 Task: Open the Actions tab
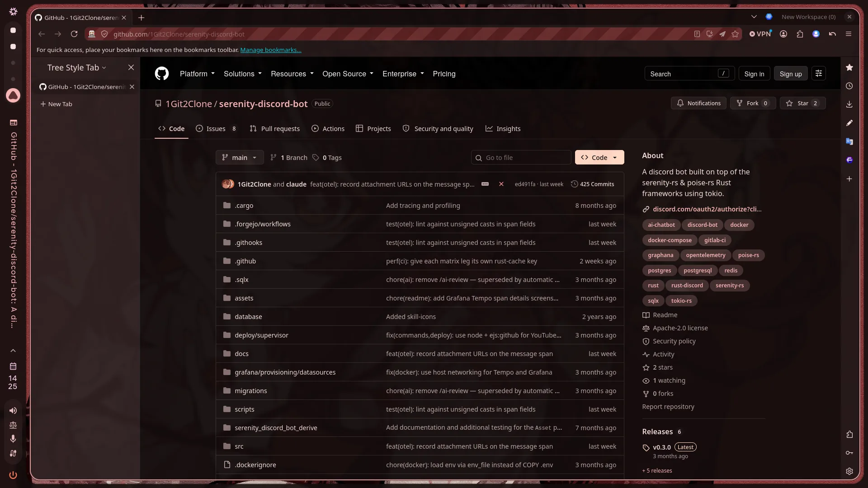click(x=328, y=129)
